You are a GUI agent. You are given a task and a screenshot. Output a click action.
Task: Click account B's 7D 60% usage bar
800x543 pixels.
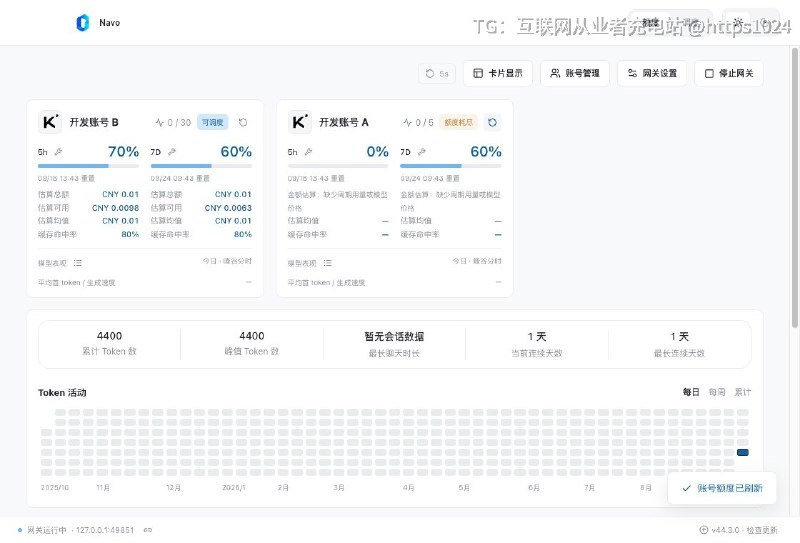tap(201, 166)
